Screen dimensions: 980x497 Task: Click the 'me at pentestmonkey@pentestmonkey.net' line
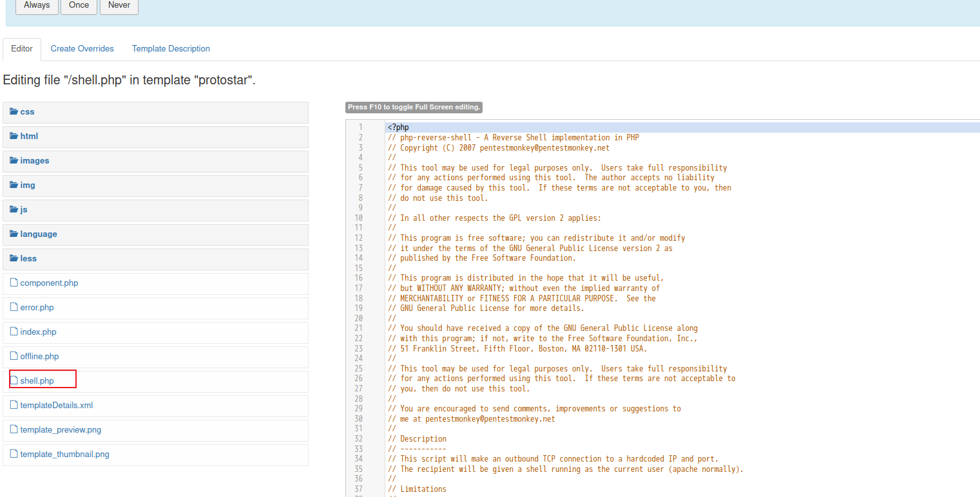point(471,419)
